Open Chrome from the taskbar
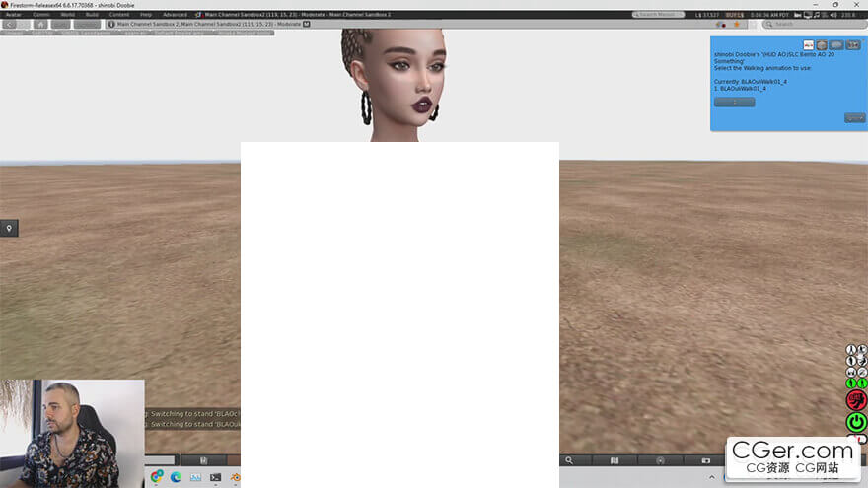 157,477
